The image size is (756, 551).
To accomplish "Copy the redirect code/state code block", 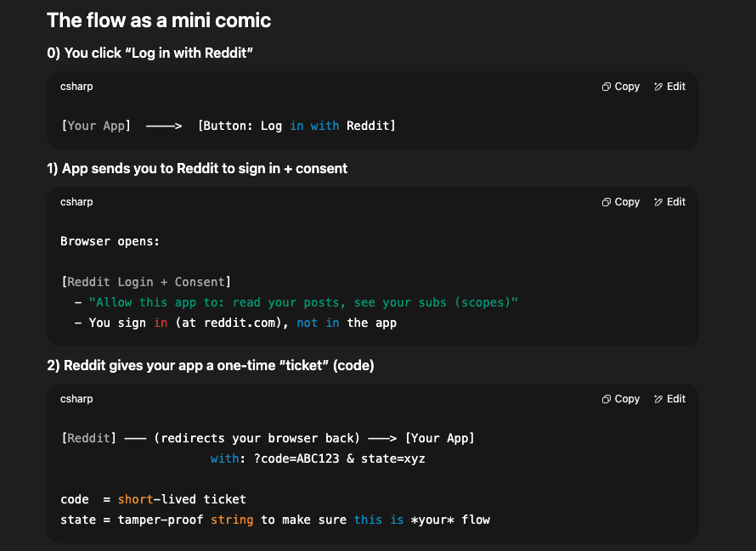I will (x=621, y=399).
